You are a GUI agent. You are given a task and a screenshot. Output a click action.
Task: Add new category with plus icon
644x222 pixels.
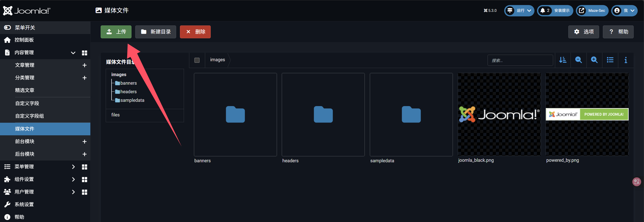[85, 78]
